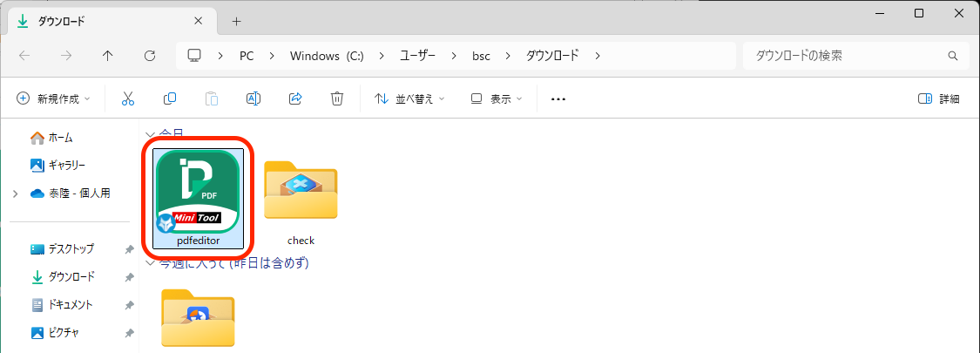This screenshot has width=980, height=353.
Task: Expand the 泰隆 - 個人用 OneDrive node
Action: (15, 194)
